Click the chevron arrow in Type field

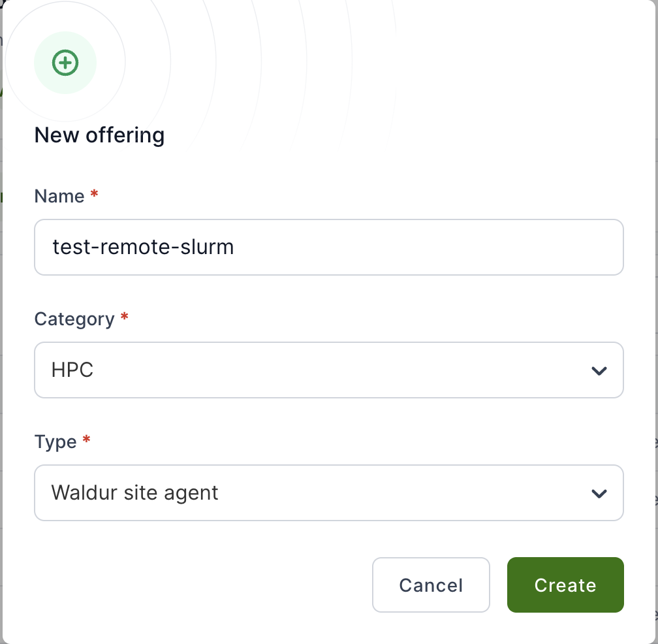599,493
